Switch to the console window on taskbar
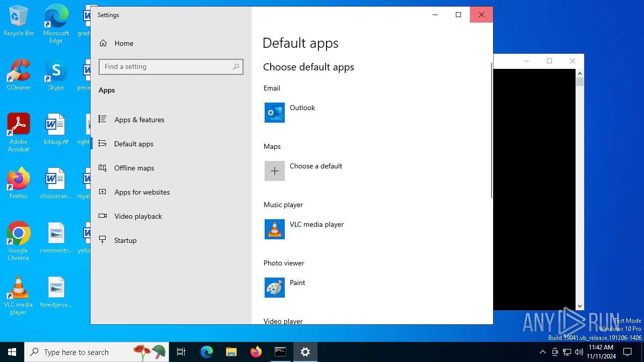Screen dimensions: 644x362 tap(280, 352)
